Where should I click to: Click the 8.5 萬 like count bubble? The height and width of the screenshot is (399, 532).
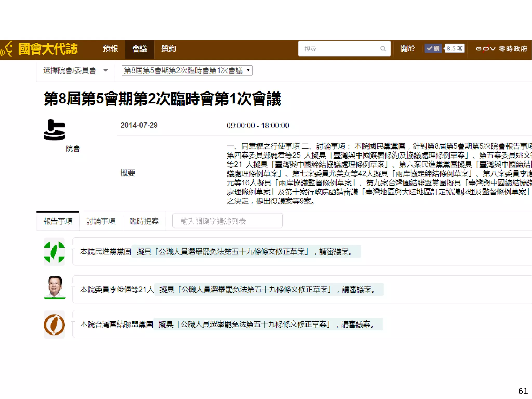click(x=455, y=49)
